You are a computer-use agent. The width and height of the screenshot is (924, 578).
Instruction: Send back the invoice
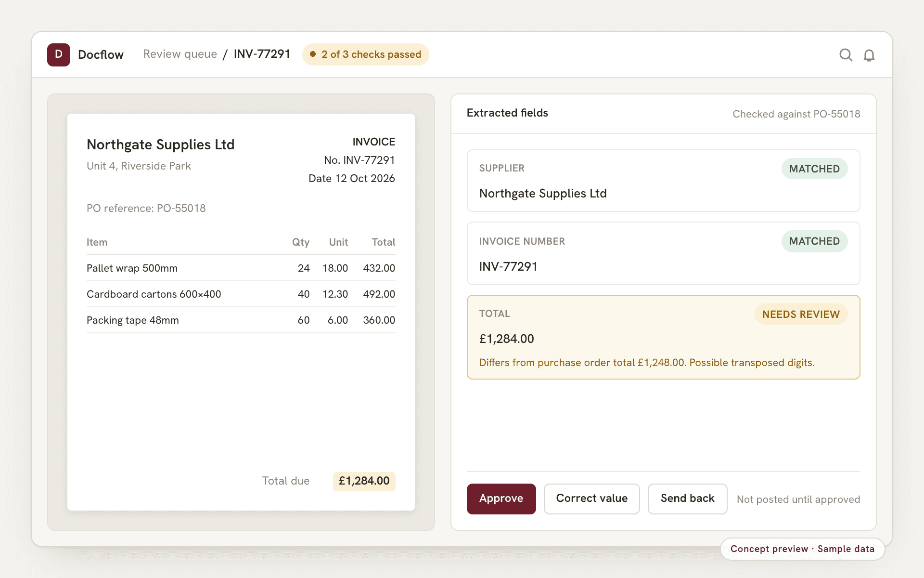tap(687, 499)
